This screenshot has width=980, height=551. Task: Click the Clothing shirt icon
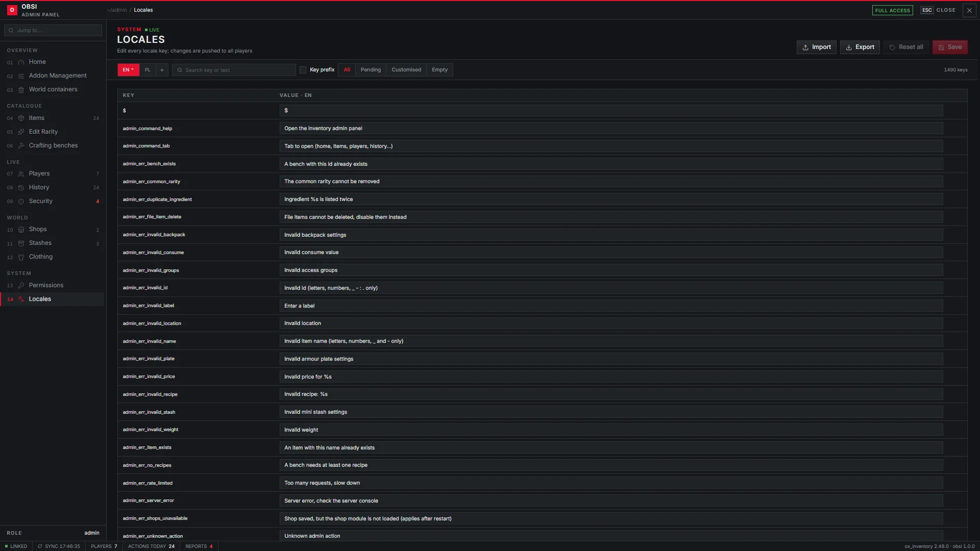[x=21, y=257]
